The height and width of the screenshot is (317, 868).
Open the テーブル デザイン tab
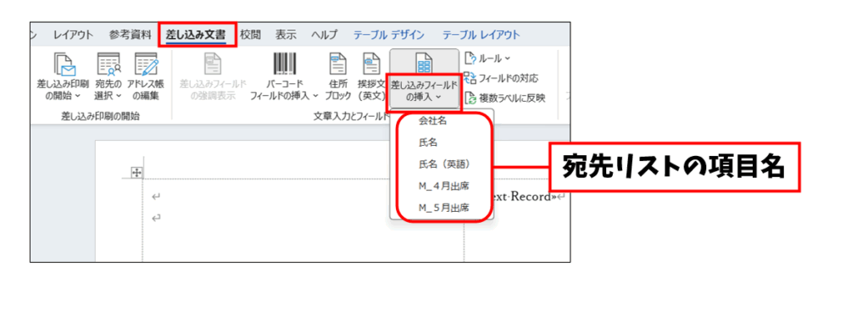(x=389, y=35)
